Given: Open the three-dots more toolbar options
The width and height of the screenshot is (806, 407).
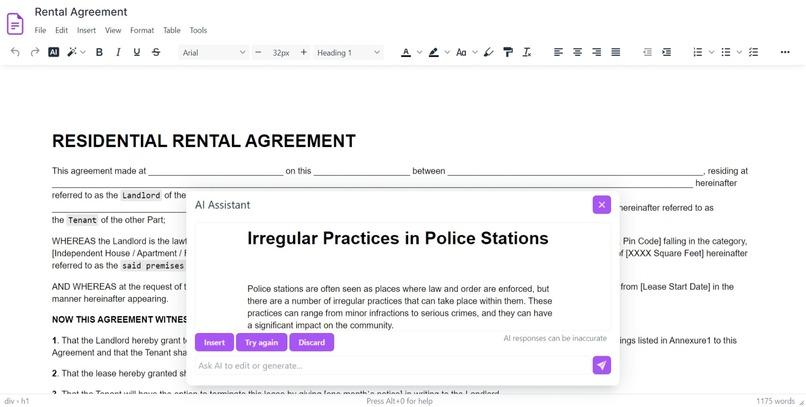Looking at the screenshot, I should pyautogui.click(x=785, y=52).
